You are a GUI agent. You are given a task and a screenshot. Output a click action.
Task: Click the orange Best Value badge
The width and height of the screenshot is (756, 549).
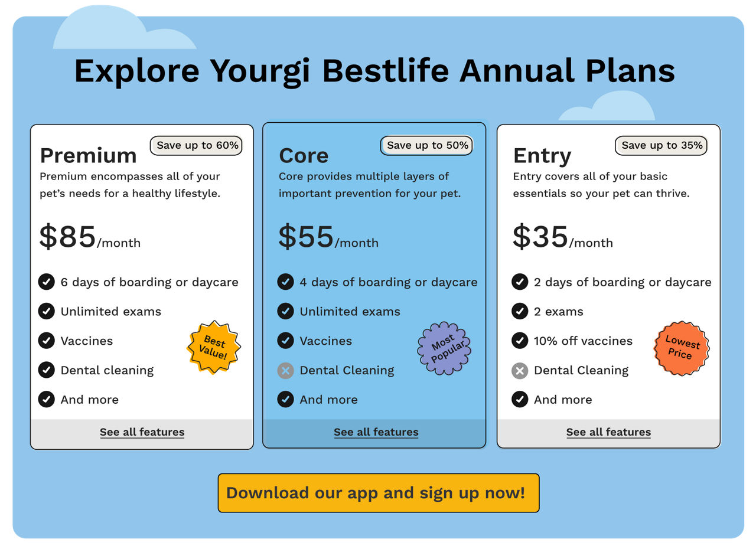213,348
